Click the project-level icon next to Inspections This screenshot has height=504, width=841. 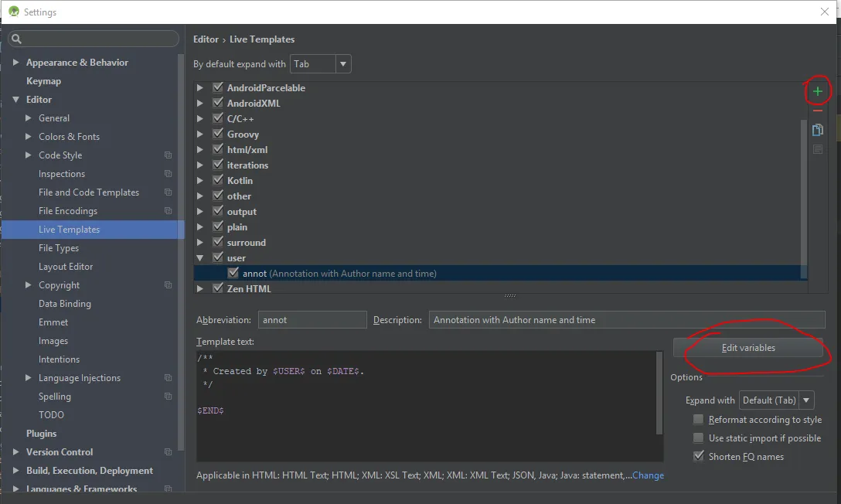pos(168,174)
